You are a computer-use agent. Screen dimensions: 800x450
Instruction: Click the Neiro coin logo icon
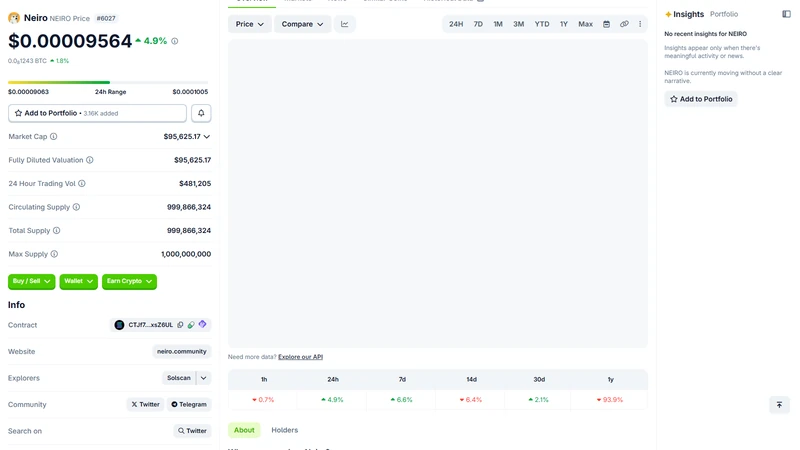pyautogui.click(x=14, y=18)
